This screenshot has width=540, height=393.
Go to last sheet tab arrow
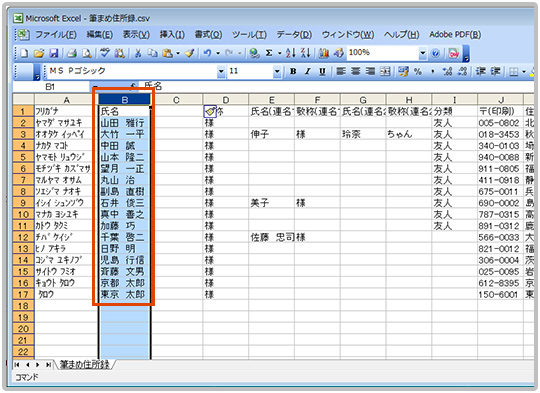(48, 365)
